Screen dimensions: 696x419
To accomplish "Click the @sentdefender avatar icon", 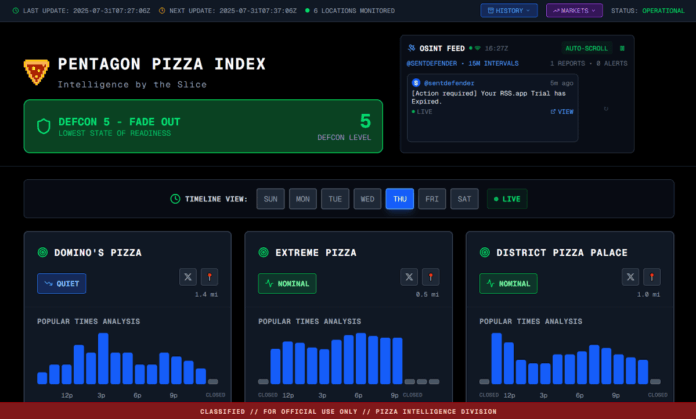I will (x=416, y=83).
